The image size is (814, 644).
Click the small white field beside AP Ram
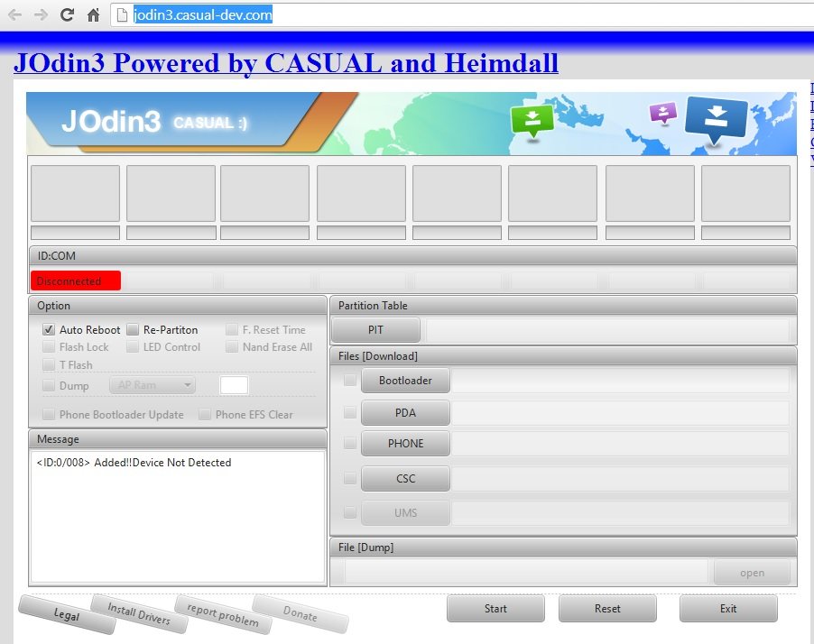point(234,385)
